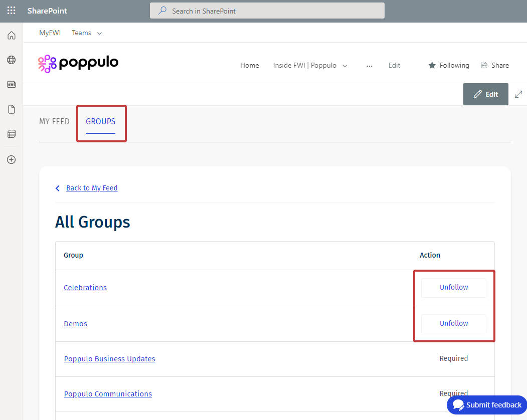Open My sites globe icon
Image resolution: width=527 pixels, height=420 pixels.
pyautogui.click(x=11, y=60)
